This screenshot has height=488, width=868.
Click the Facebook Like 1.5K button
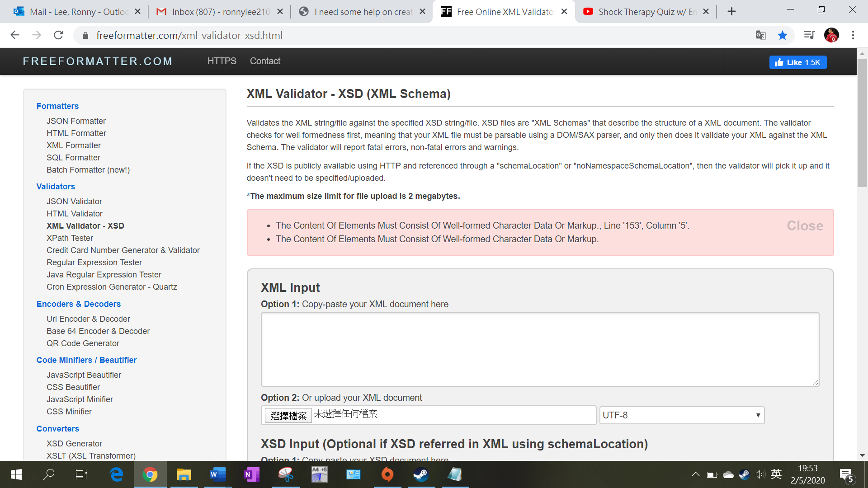click(x=798, y=62)
